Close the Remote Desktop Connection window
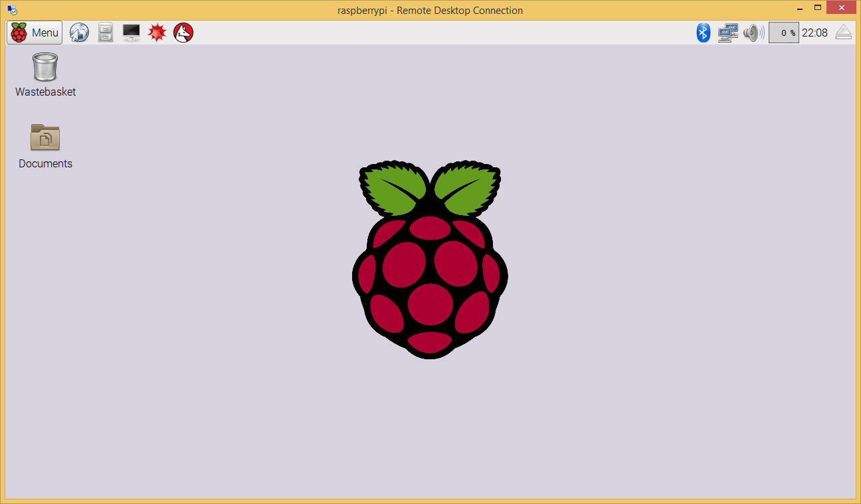861x504 pixels. coord(842,8)
